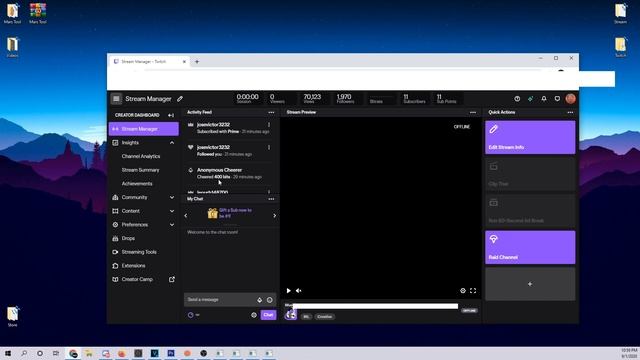Click the channel points icon below chat

pos(191,315)
